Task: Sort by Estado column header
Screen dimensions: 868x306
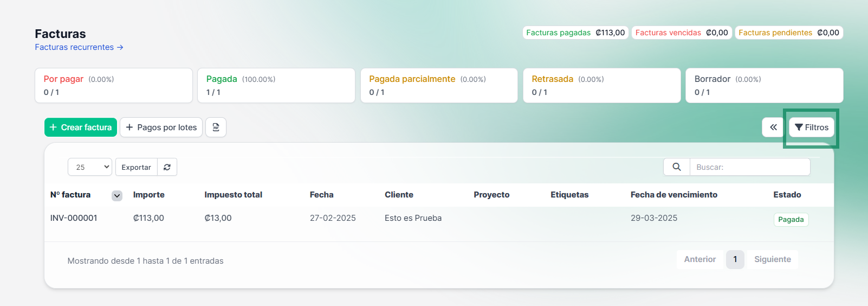Action: (x=787, y=195)
